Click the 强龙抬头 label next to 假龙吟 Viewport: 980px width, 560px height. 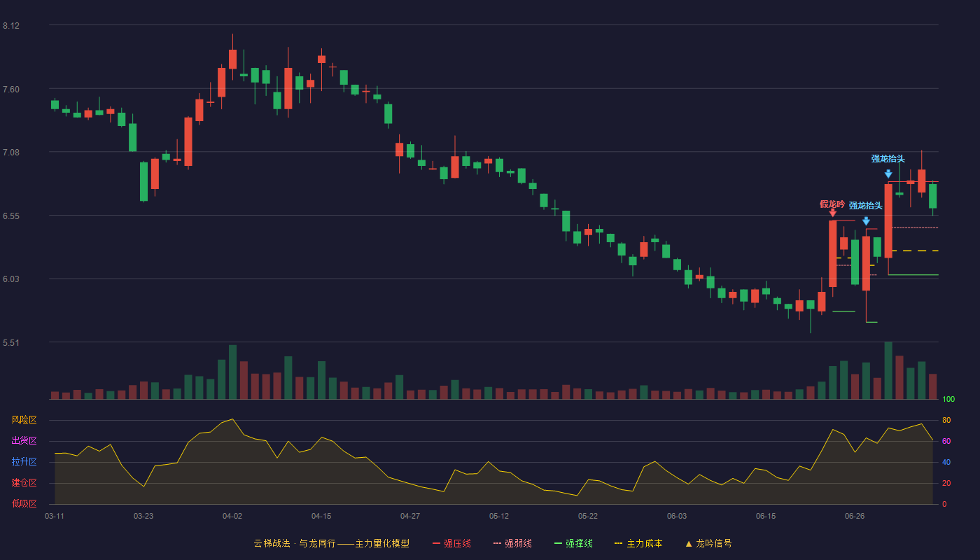(x=866, y=206)
